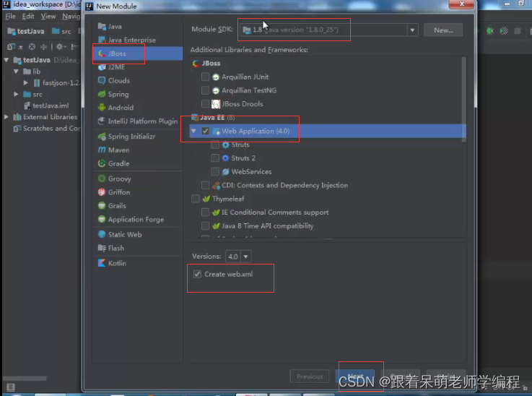
Task: Click the scroll-from-source target icon in project panel
Action: point(32,46)
